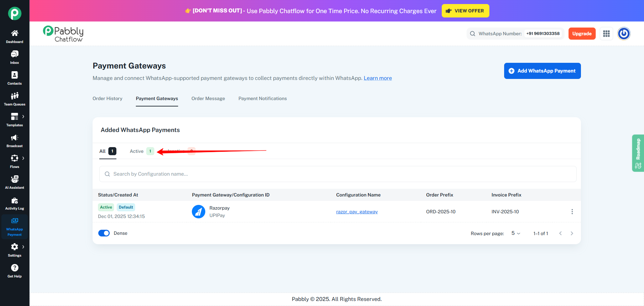Click the Status/Created At column header
The height and width of the screenshot is (306, 644).
pyautogui.click(x=118, y=195)
